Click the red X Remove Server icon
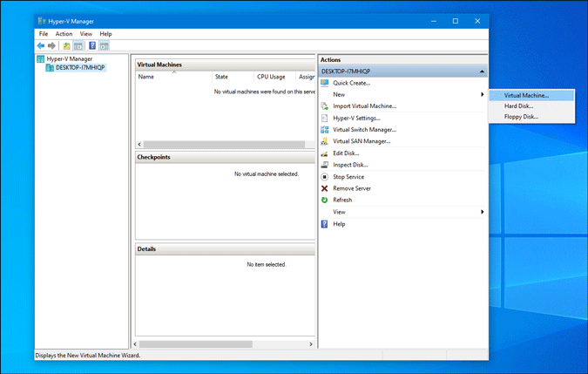Image resolution: width=588 pixels, height=374 pixels. click(x=325, y=188)
